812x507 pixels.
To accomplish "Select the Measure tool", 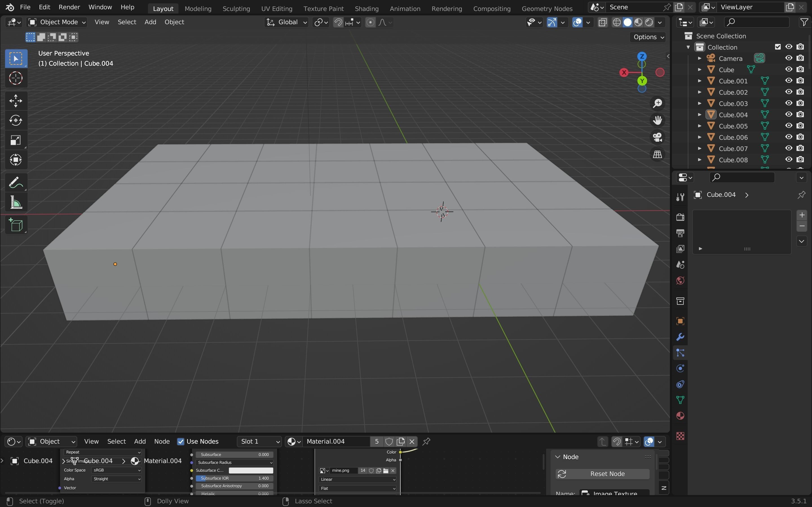I will click(x=16, y=203).
